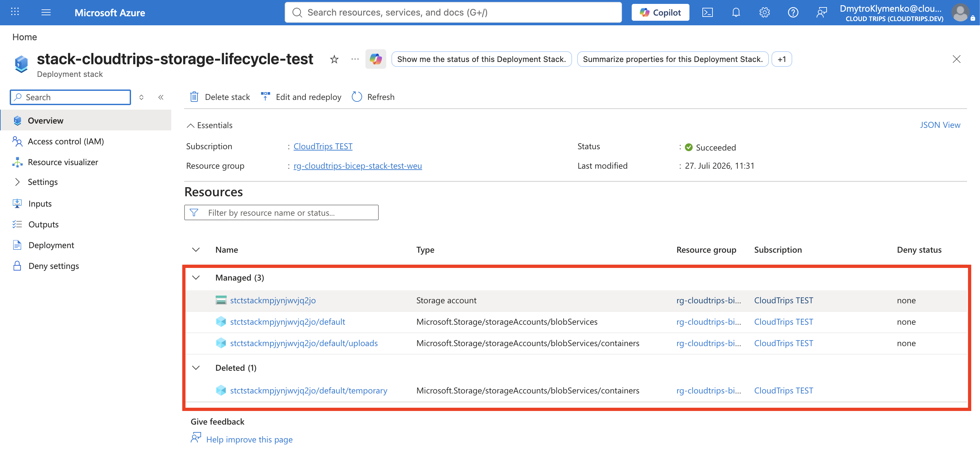The height and width of the screenshot is (458, 980).
Task: Collapse all groups with the header chevron
Action: (196, 250)
